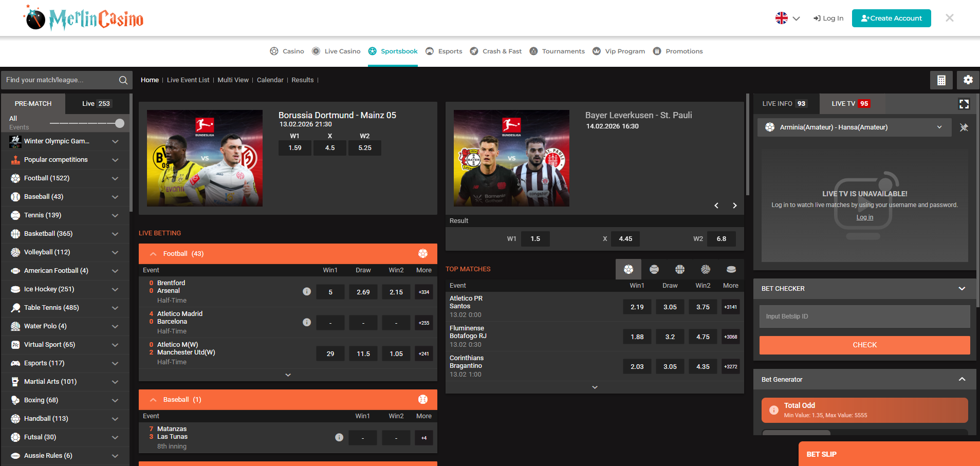Go to Live Casino menu item
The width and height of the screenshot is (980, 466).
pyautogui.click(x=336, y=51)
